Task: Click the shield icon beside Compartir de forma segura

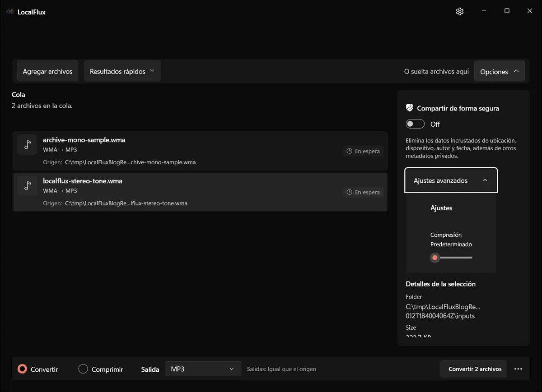Action: point(410,108)
